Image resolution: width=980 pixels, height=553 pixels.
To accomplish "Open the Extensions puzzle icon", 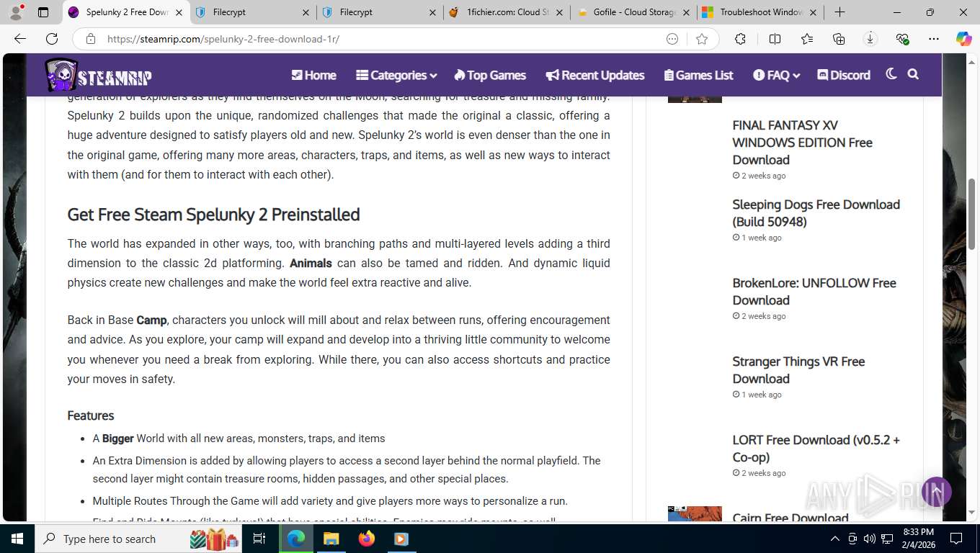I will (740, 39).
